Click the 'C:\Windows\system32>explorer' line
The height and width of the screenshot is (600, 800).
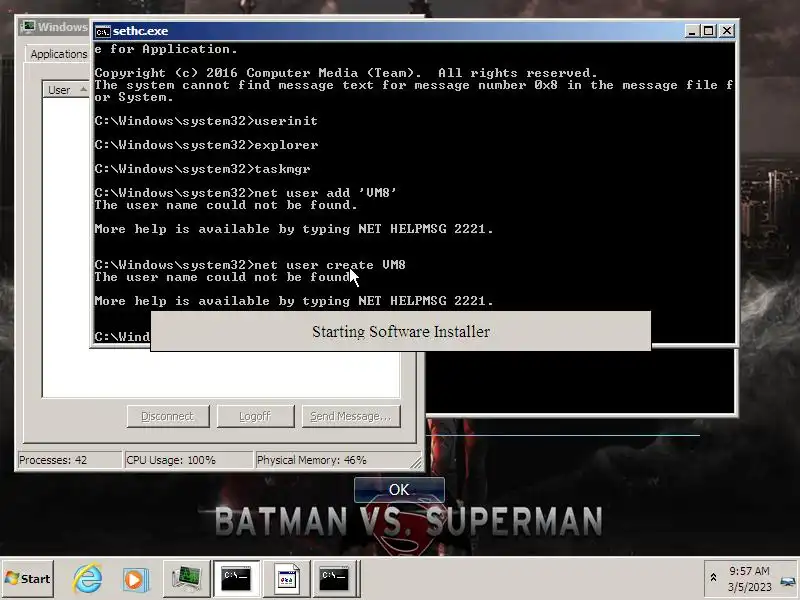tap(207, 145)
